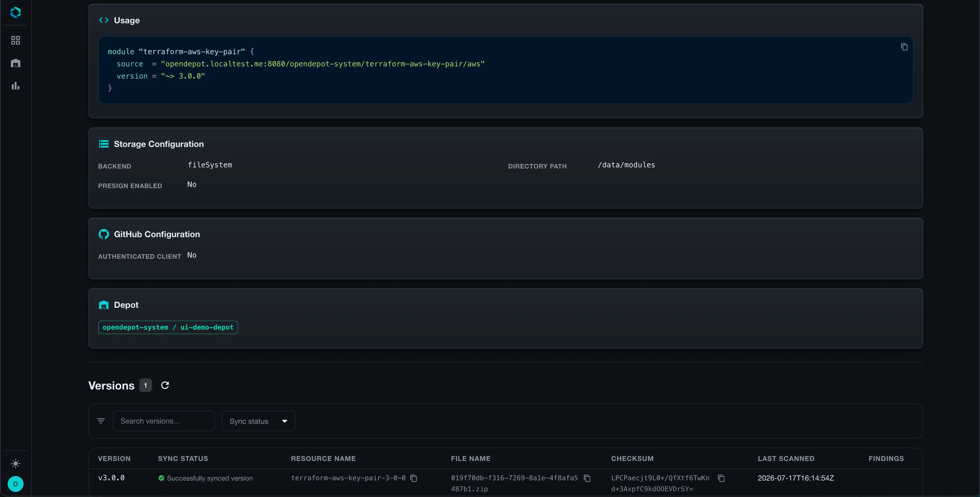The height and width of the screenshot is (497, 980).
Task: Click the terraform-aws-key-pair-3-0-0 resource name
Action: 348,478
